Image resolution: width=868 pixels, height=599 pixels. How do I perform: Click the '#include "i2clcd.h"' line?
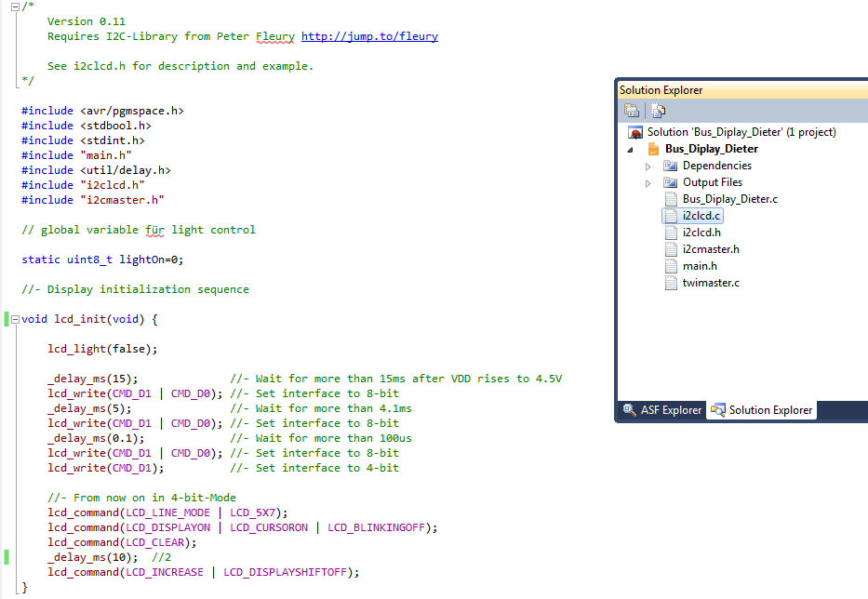[83, 185]
